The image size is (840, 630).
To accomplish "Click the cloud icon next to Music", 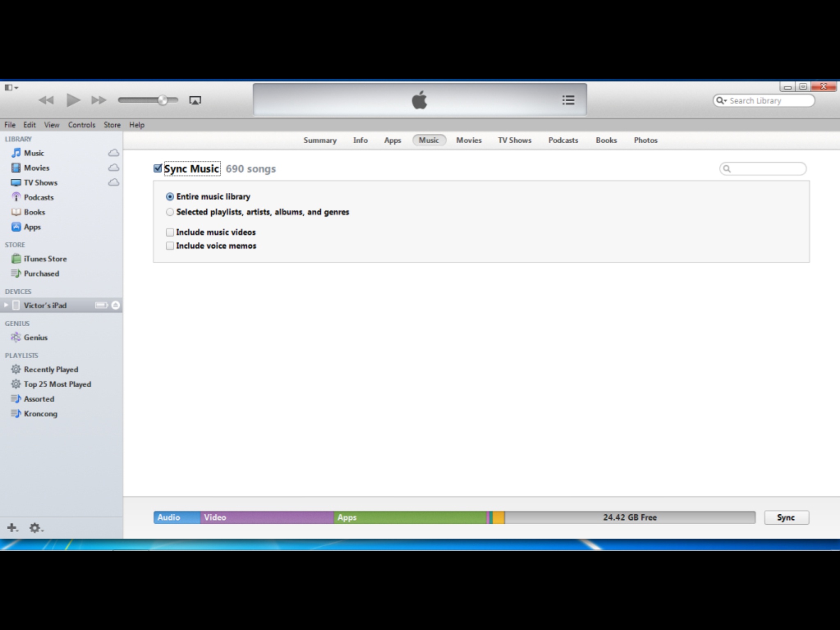I will coord(114,153).
